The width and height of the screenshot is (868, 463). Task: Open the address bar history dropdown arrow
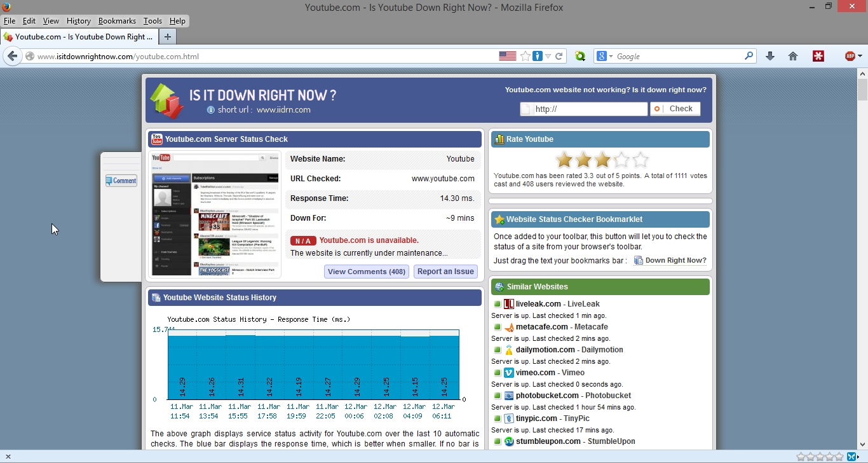pyautogui.click(x=548, y=57)
